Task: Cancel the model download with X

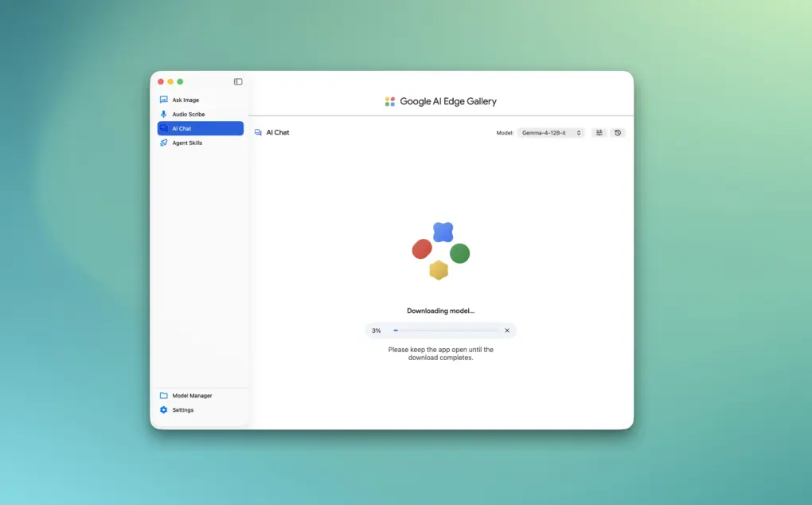Action: 507,331
